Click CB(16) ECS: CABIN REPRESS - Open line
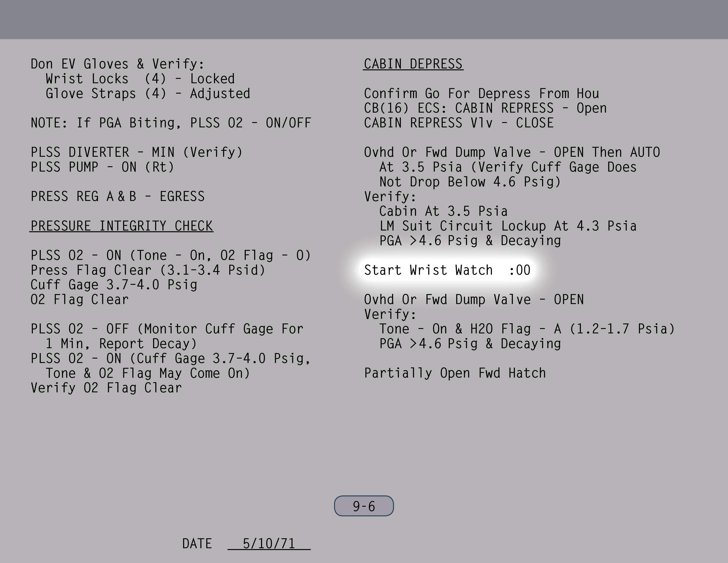The image size is (728, 563). pos(485,108)
